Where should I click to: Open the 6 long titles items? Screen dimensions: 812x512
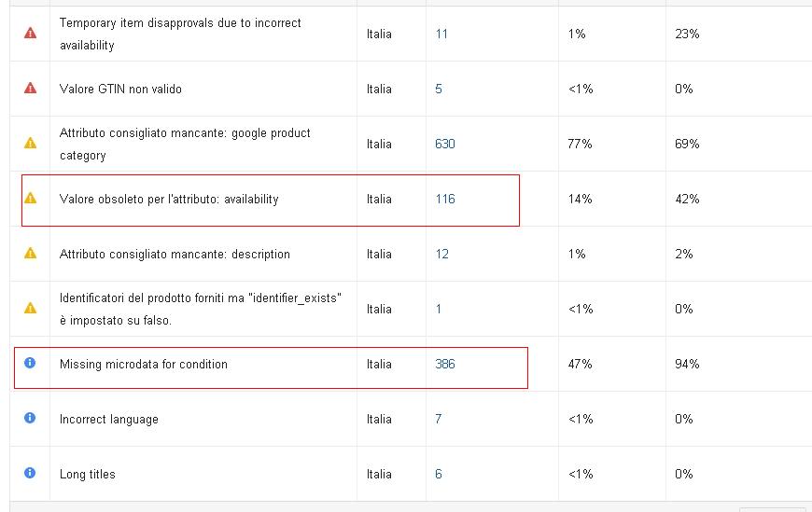click(439, 474)
